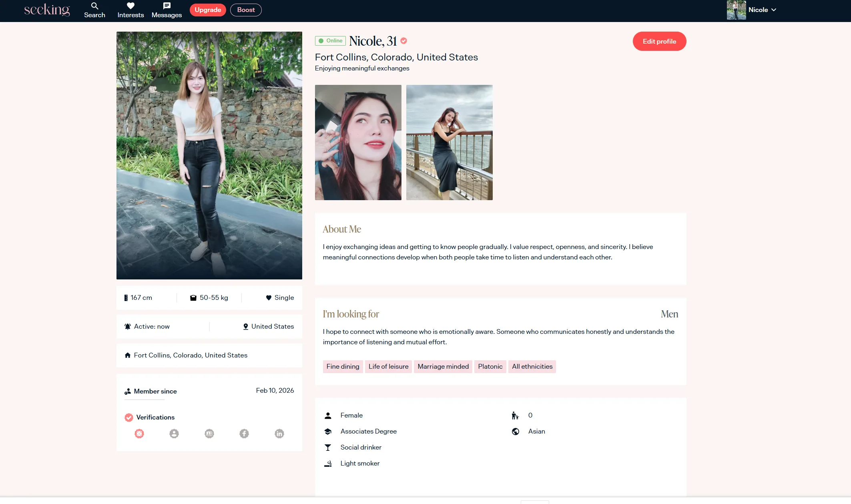Viewport: 851px width, 504px height.
Task: Open the Messages chat icon
Action: [x=167, y=6]
